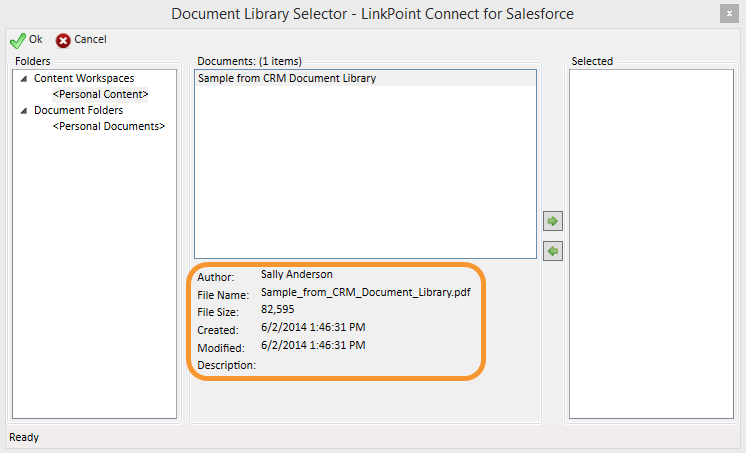Click inside the empty Selected list
The image size is (746, 453).
[x=651, y=244]
